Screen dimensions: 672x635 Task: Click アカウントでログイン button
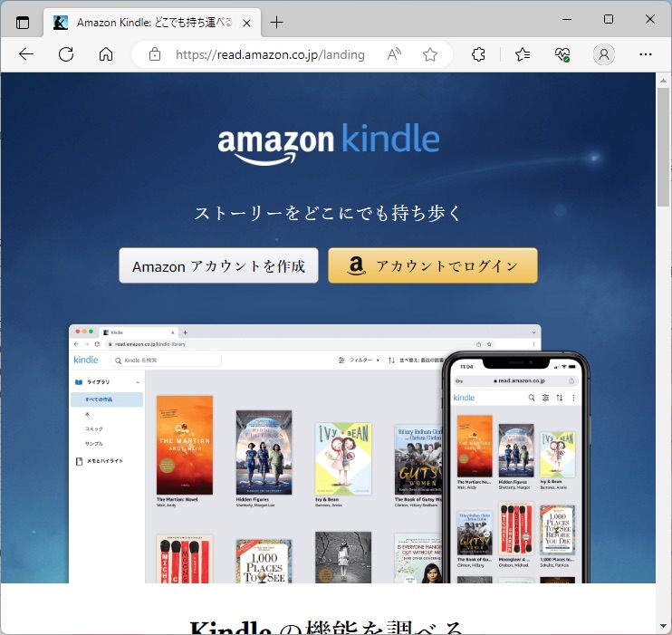click(433, 265)
